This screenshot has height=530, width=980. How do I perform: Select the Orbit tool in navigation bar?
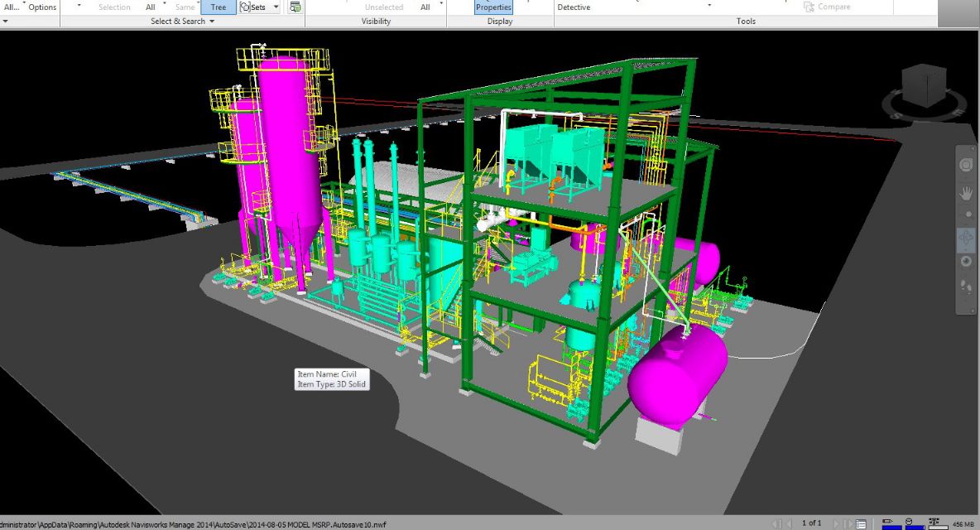click(966, 239)
